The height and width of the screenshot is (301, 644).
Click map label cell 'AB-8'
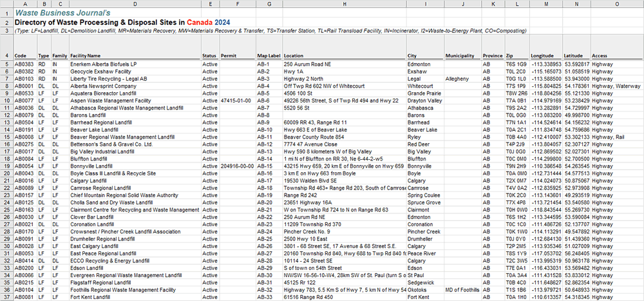[x=269, y=115]
